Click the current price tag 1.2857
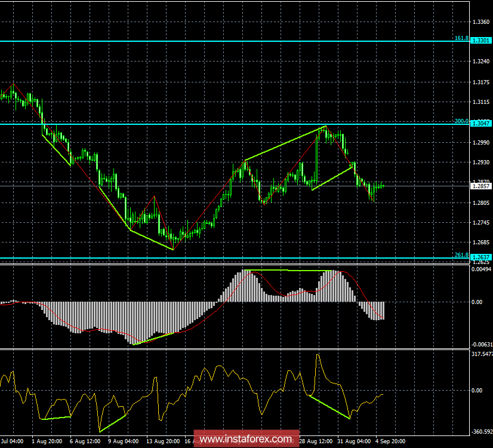 [x=479, y=186]
